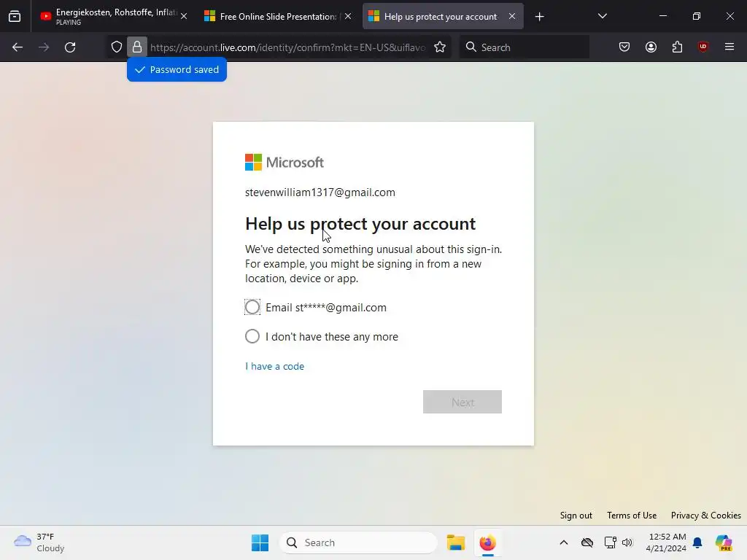Click the Firefox taskbar icon

click(x=487, y=542)
